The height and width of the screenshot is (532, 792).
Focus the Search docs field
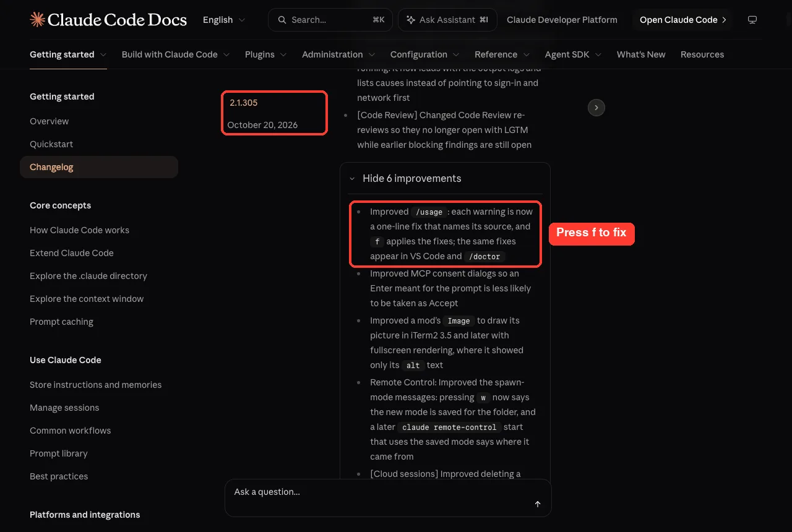point(330,20)
